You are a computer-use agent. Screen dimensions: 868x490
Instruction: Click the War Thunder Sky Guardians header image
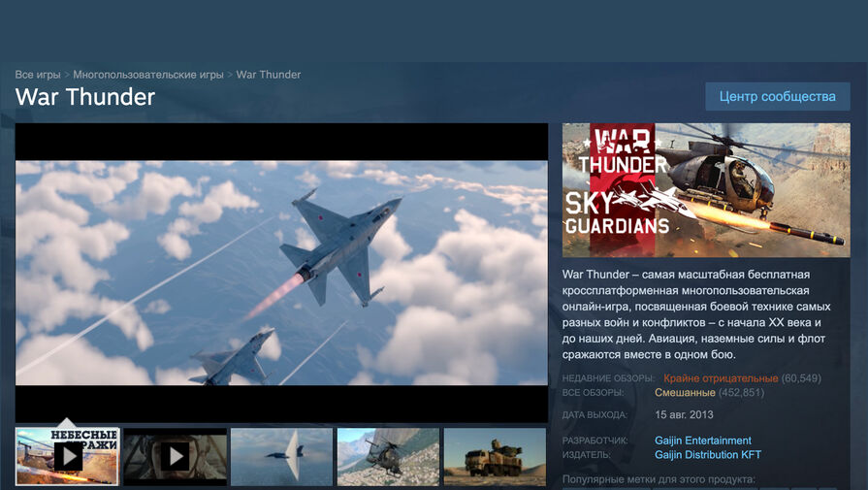(x=706, y=190)
